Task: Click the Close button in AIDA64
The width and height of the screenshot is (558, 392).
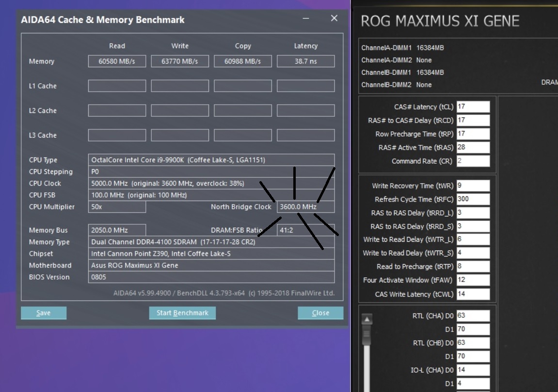Action: tap(320, 313)
